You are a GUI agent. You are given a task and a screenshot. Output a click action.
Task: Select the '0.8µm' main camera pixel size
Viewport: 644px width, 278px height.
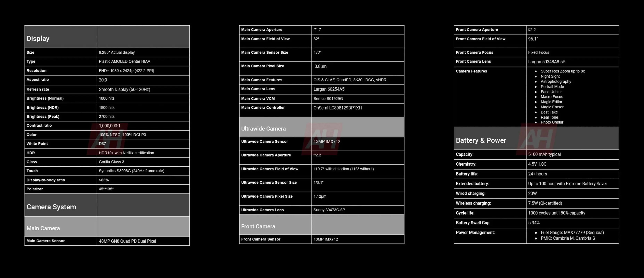coord(320,67)
